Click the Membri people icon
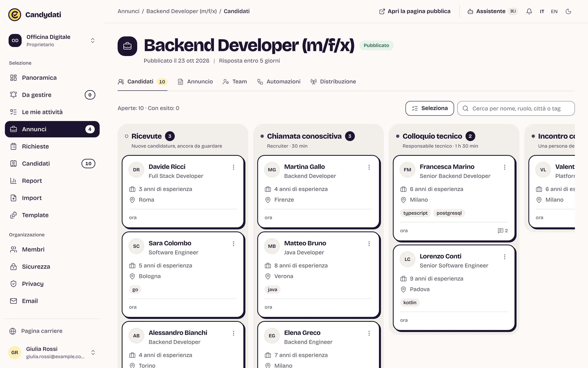 (13, 249)
